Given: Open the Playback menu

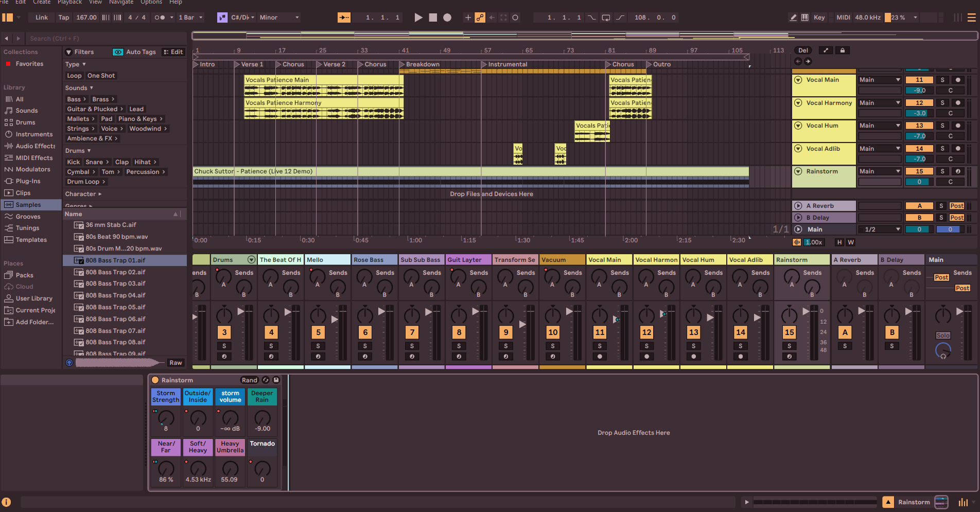Looking at the screenshot, I should 69,2.
